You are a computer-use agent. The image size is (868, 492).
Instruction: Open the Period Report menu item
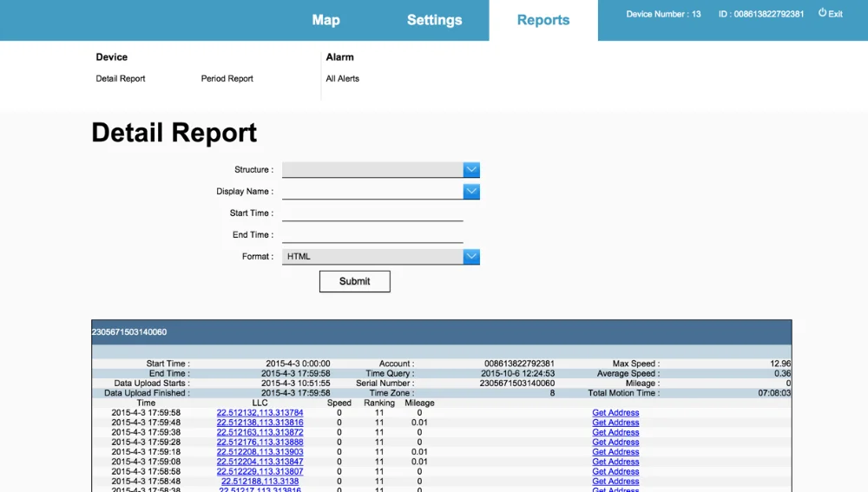[227, 79]
